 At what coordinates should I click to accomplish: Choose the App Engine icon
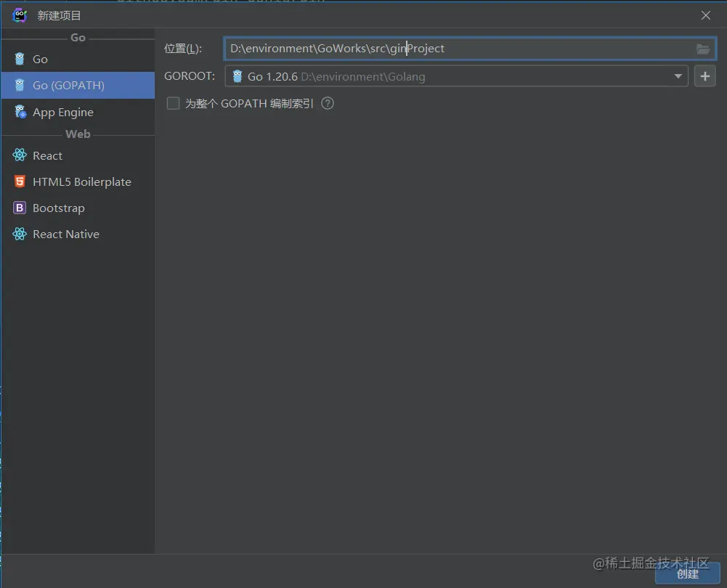20,112
